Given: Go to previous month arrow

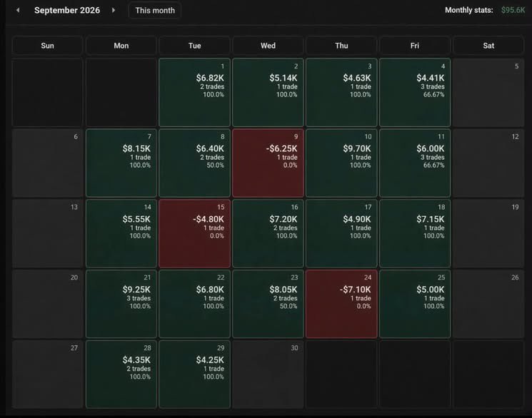Looking at the screenshot, I should coord(18,10).
